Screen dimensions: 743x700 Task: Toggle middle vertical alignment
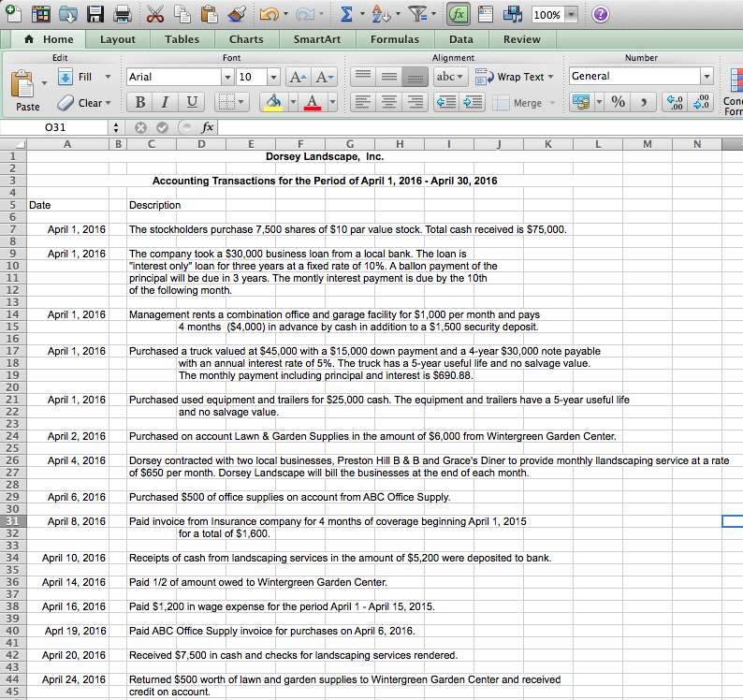(x=389, y=77)
